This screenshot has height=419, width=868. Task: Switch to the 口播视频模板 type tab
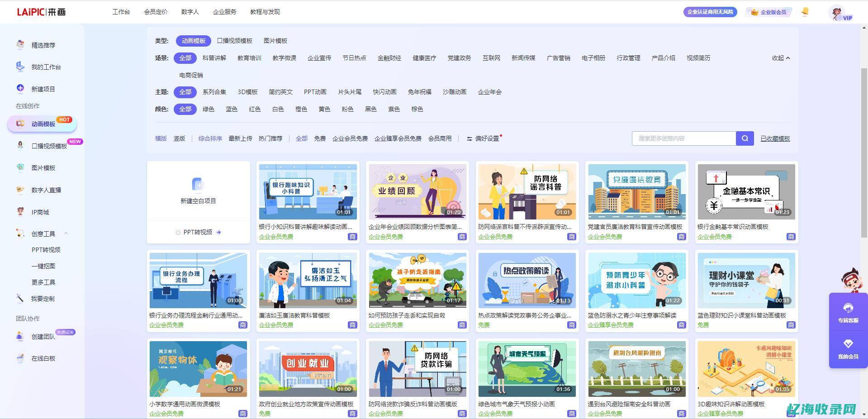pyautogui.click(x=234, y=40)
